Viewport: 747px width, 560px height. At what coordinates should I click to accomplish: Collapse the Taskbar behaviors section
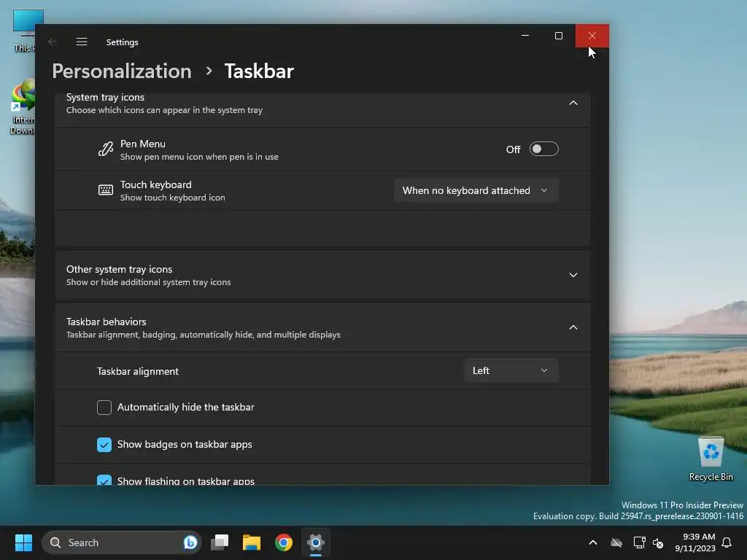coord(573,327)
